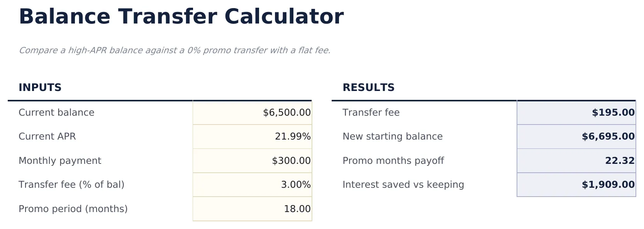Click the Interest saved result cell
The height and width of the screenshot is (229, 644).
click(x=575, y=185)
